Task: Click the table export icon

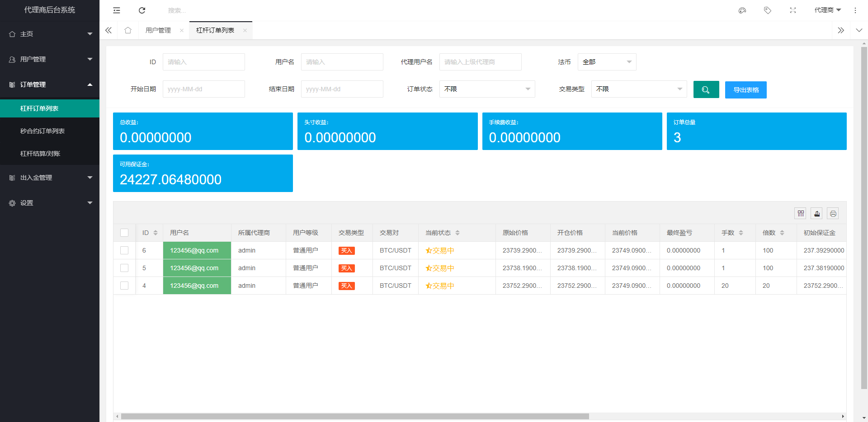Action: [817, 213]
